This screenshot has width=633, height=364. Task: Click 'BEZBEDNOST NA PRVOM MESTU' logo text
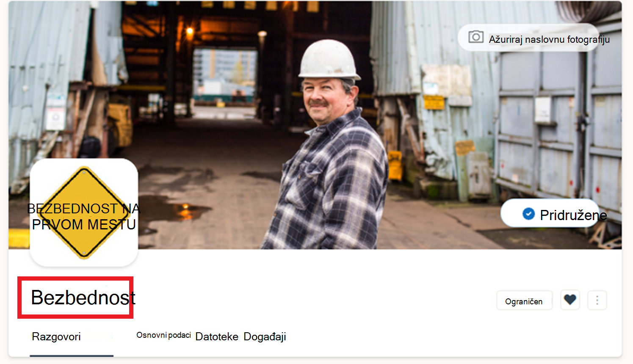[x=84, y=216]
